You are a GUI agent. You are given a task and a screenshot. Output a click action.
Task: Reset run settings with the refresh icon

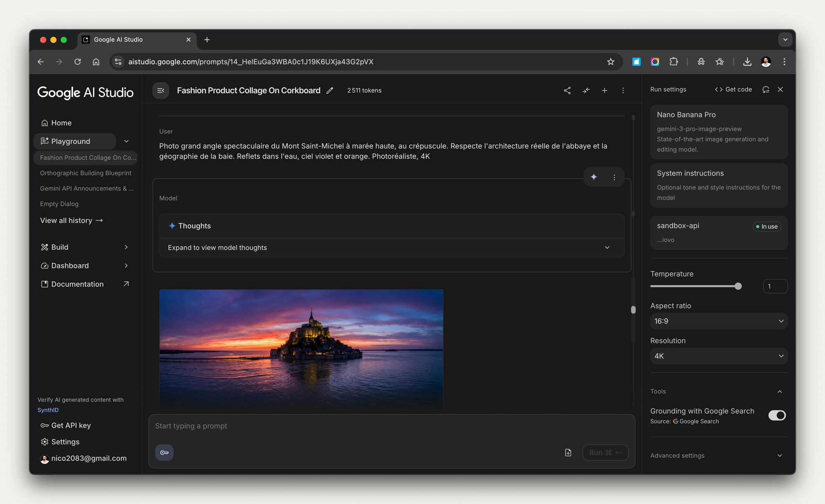point(766,89)
